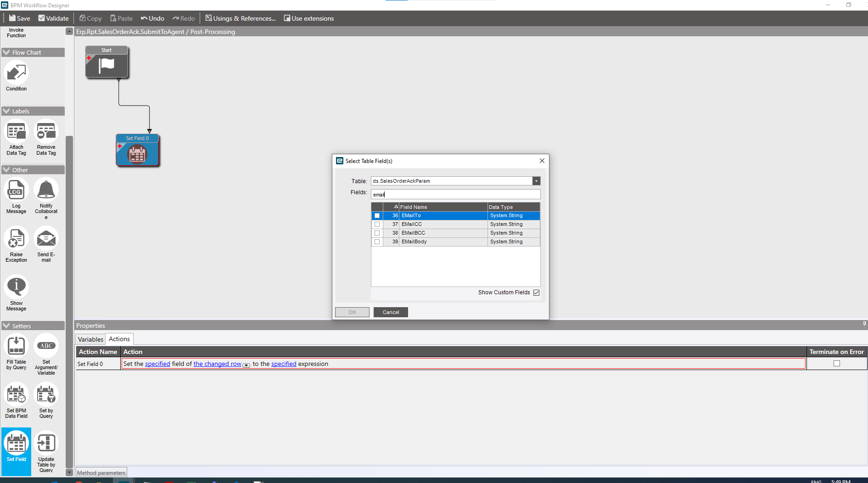Click Use extensions in the toolbar
868x483 pixels.
click(309, 18)
